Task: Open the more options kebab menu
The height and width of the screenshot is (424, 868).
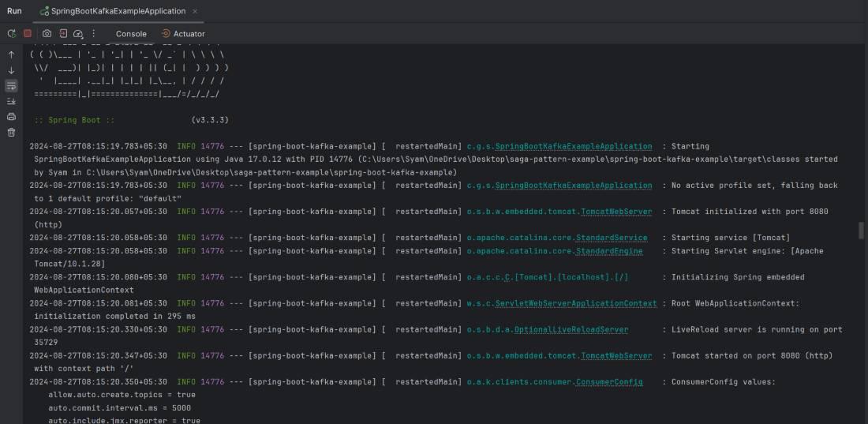Action: point(94,34)
